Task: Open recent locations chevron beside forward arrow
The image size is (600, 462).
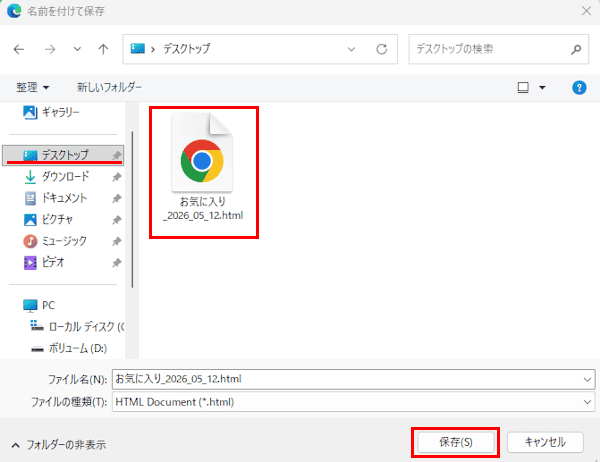Action: (x=77, y=49)
